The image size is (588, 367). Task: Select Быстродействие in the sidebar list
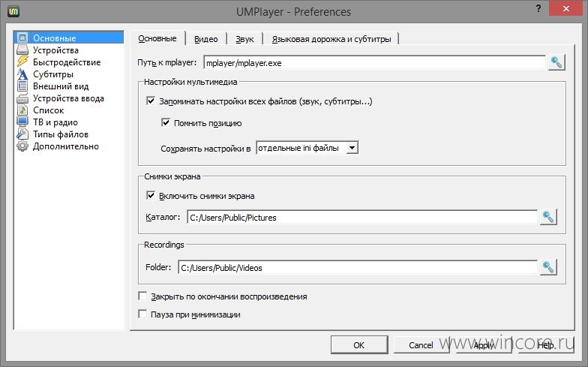69,62
